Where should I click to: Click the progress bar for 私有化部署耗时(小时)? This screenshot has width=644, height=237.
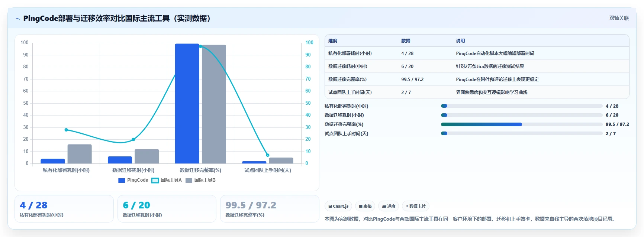click(x=522, y=106)
